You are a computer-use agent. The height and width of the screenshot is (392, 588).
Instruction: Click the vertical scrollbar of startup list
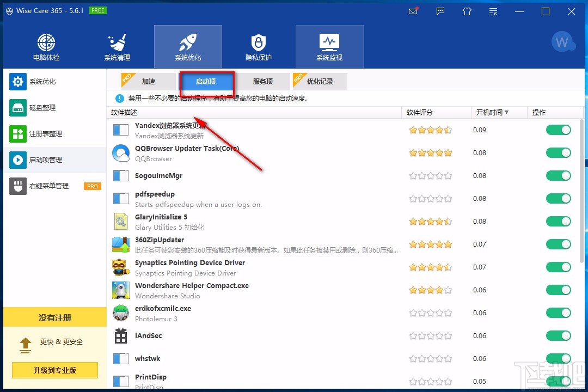[581, 191]
